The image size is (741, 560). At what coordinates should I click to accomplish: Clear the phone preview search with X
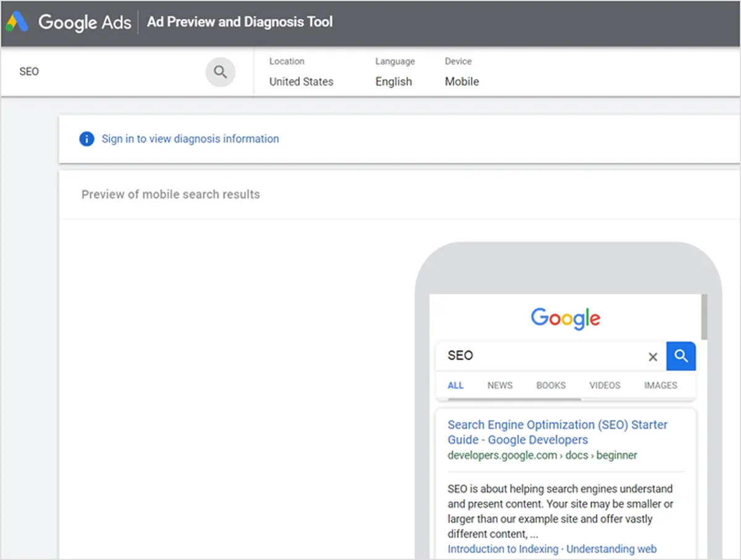click(x=653, y=356)
